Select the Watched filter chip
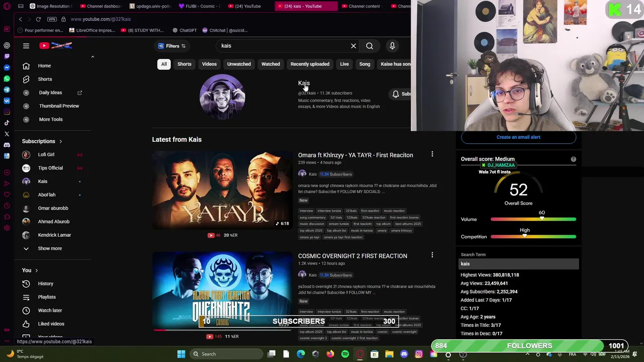 pos(271,64)
